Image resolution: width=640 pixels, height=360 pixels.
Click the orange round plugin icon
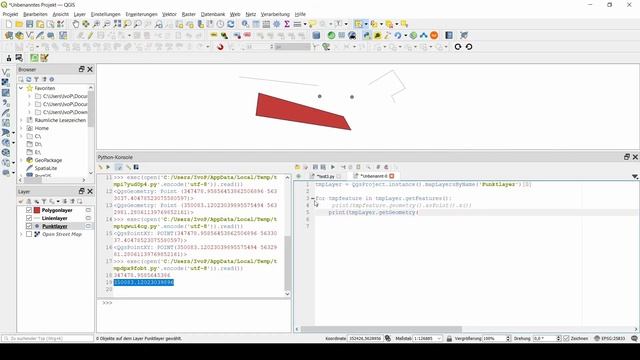[434, 36]
